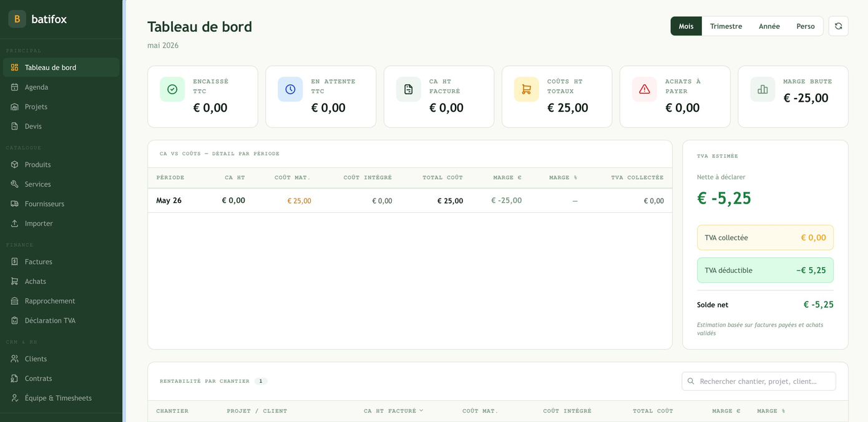868x422 pixels.
Task: Click the mai 2026 subtitle
Action: (163, 46)
